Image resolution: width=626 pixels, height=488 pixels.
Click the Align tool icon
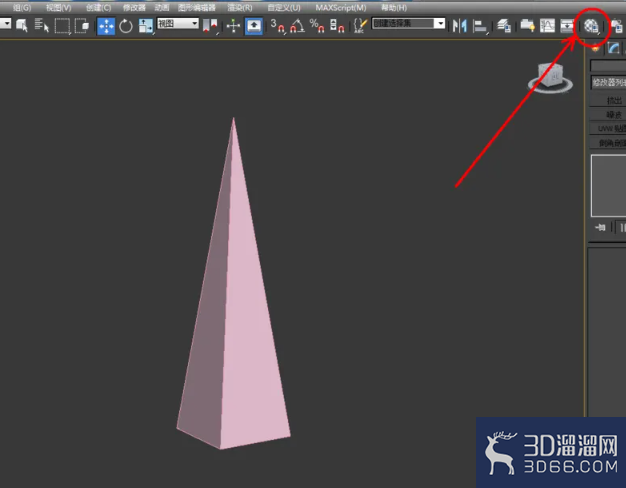(480, 27)
